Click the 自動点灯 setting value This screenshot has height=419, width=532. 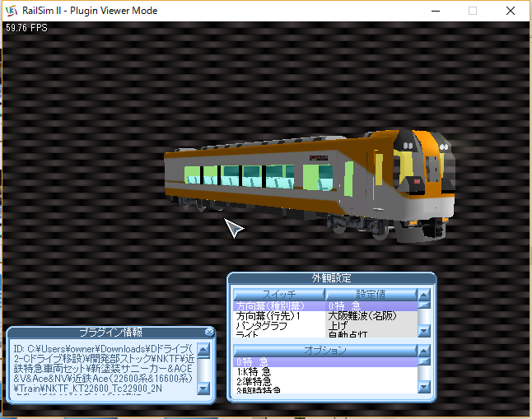(371, 334)
